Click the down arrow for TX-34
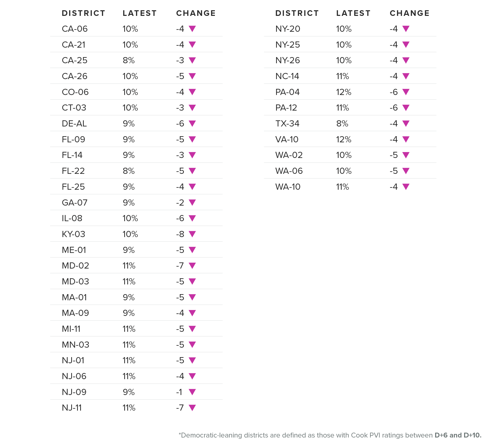Viewport: 492px width, 448px height. (x=406, y=123)
